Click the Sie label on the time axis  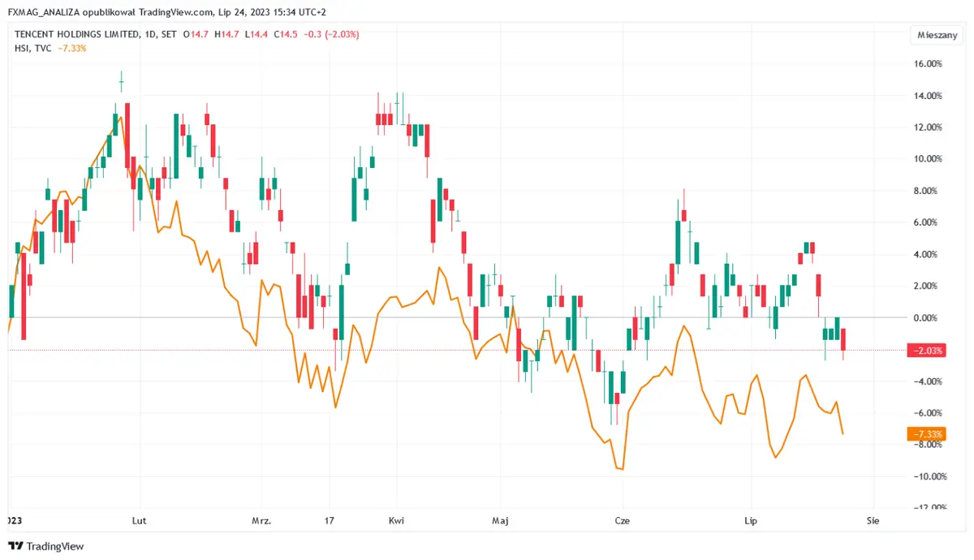[873, 519]
